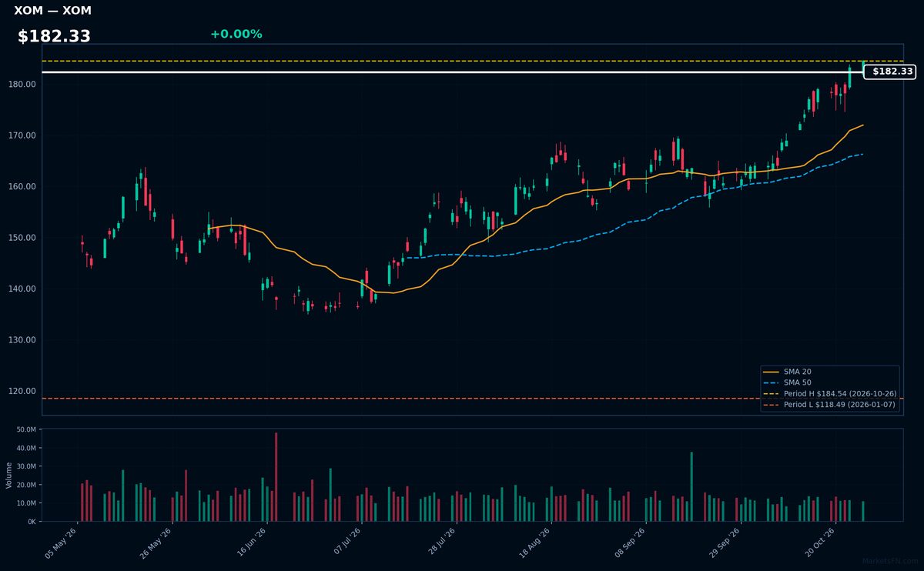Viewport: 924px width, 571px height.
Task: Click the 0K volume axis label
Action: pos(32,522)
